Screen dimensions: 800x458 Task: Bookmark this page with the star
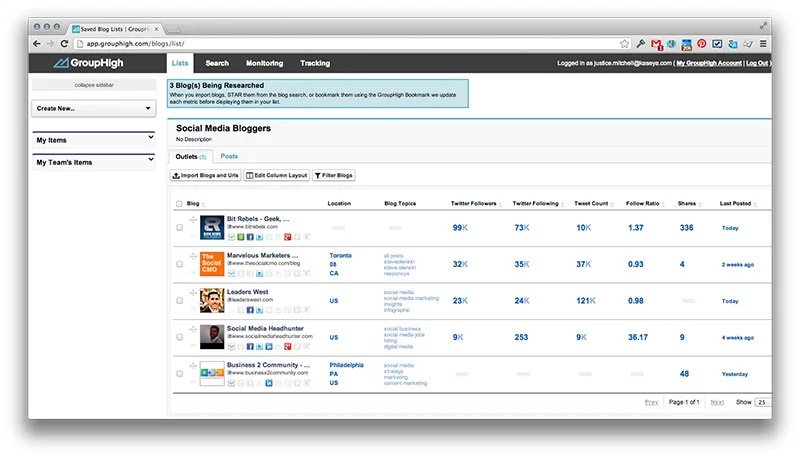(x=624, y=44)
